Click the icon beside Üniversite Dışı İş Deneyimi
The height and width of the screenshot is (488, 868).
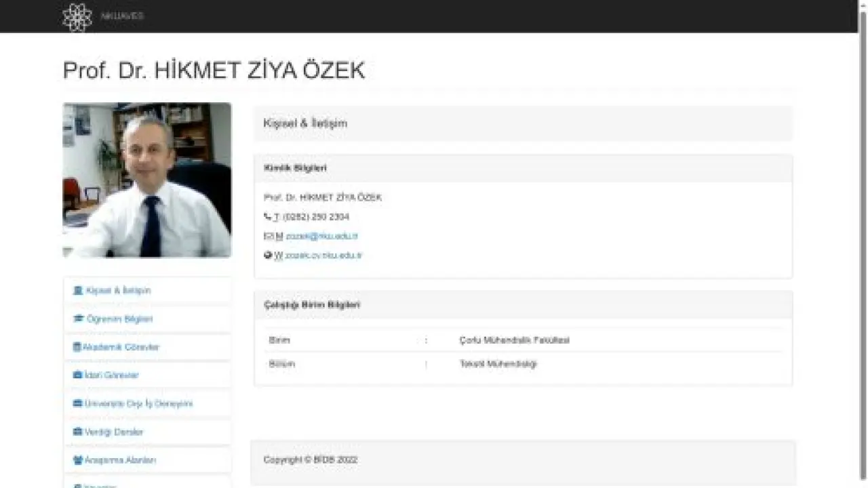77,404
